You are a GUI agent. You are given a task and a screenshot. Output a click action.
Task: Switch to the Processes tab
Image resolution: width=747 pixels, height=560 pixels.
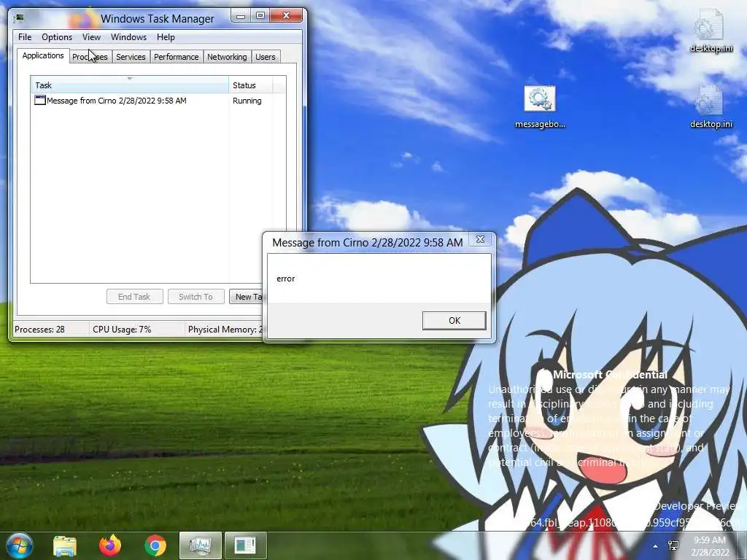tap(90, 57)
